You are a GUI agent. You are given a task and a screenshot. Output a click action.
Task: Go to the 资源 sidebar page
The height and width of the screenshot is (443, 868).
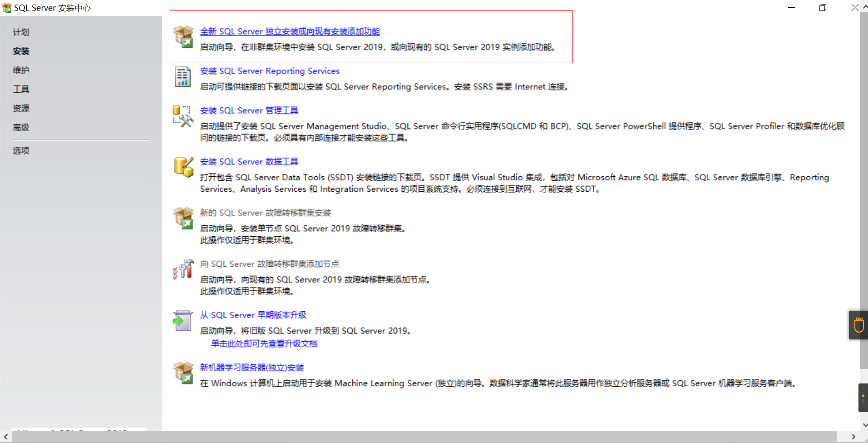[21, 108]
